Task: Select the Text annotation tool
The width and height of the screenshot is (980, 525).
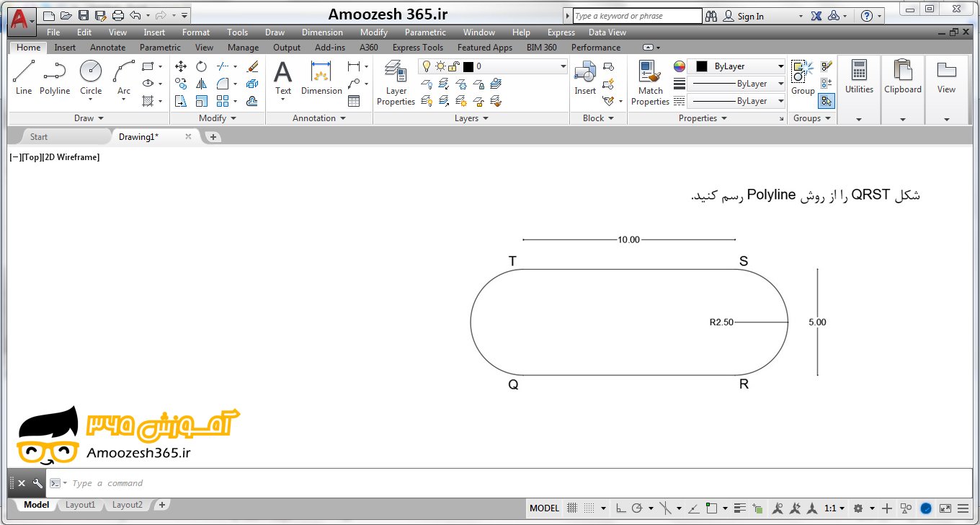Action: pos(283,78)
